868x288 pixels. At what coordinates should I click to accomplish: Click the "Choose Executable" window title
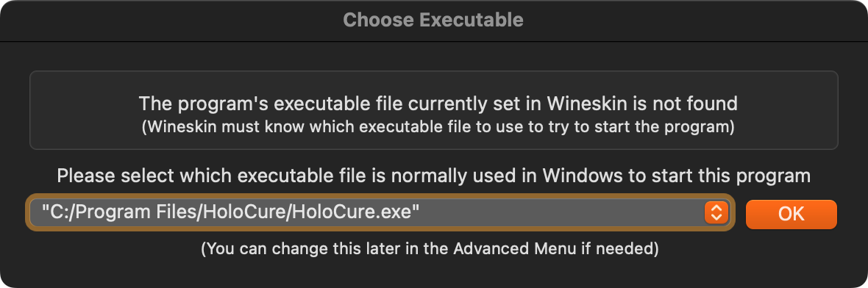click(x=433, y=21)
